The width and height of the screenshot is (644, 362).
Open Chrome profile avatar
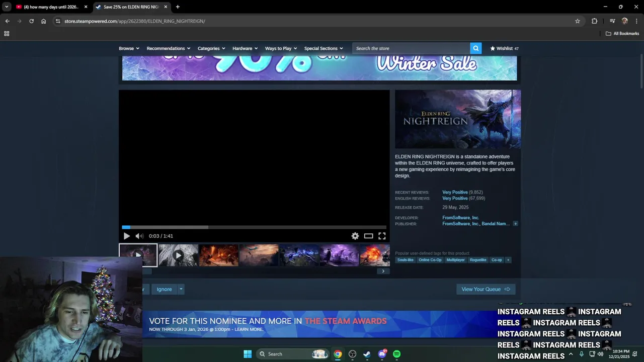625,21
